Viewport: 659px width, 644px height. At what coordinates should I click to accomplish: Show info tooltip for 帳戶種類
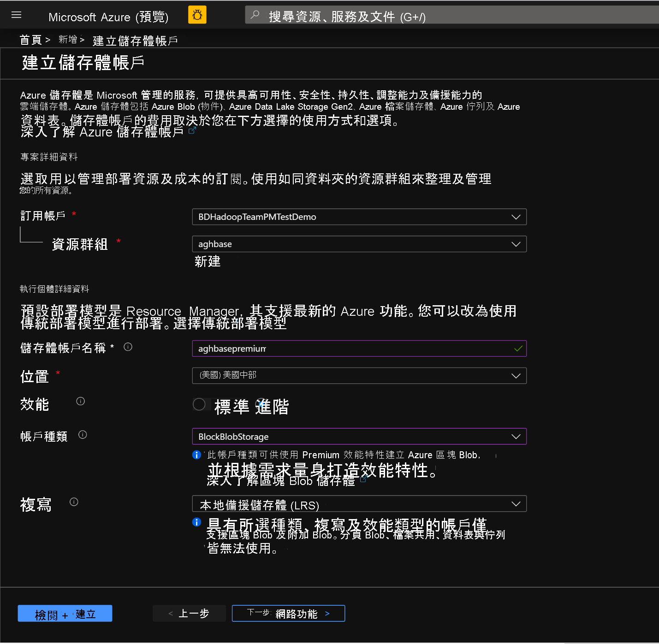click(83, 435)
